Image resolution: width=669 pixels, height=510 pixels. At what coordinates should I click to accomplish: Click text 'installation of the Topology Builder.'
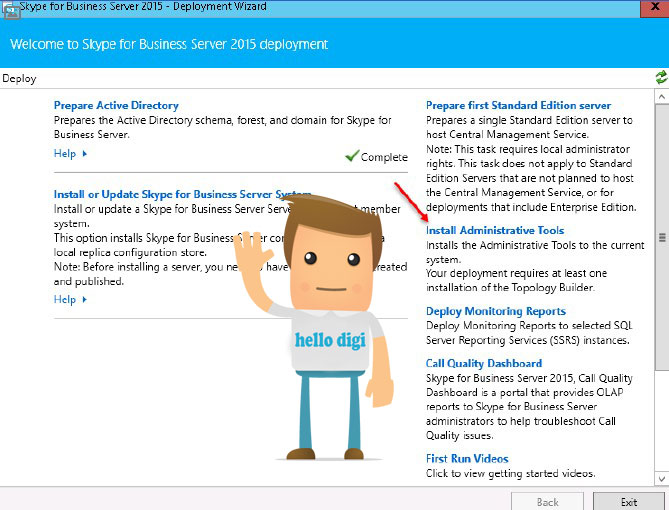tap(510, 288)
